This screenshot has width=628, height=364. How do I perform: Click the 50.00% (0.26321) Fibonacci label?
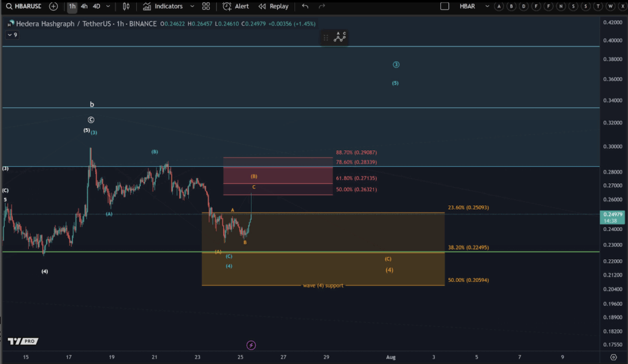pos(356,189)
